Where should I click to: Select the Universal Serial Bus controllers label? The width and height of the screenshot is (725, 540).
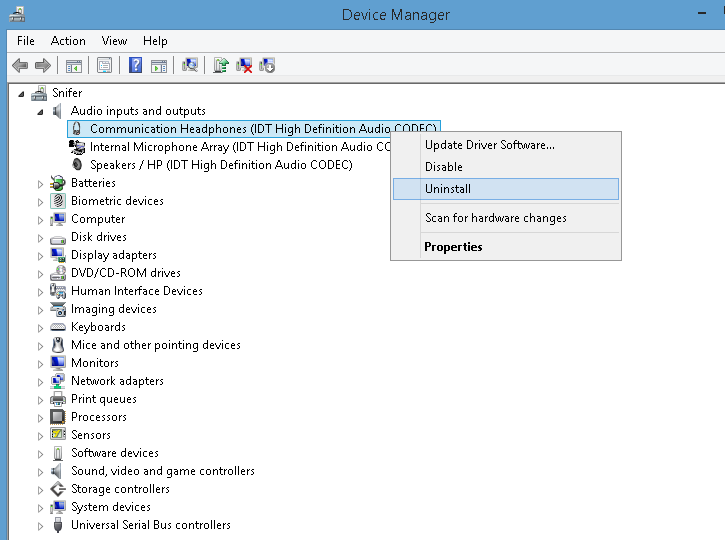(x=151, y=525)
